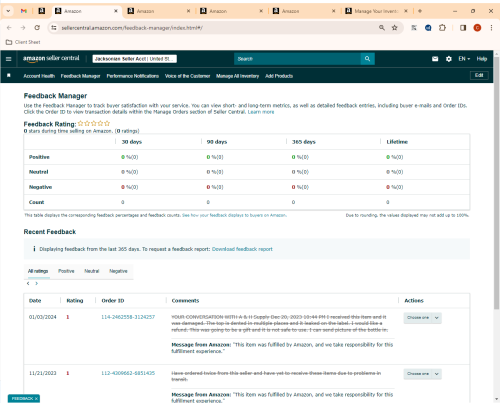Open the settings gear icon
The height and width of the screenshot is (403, 500).
click(x=449, y=59)
